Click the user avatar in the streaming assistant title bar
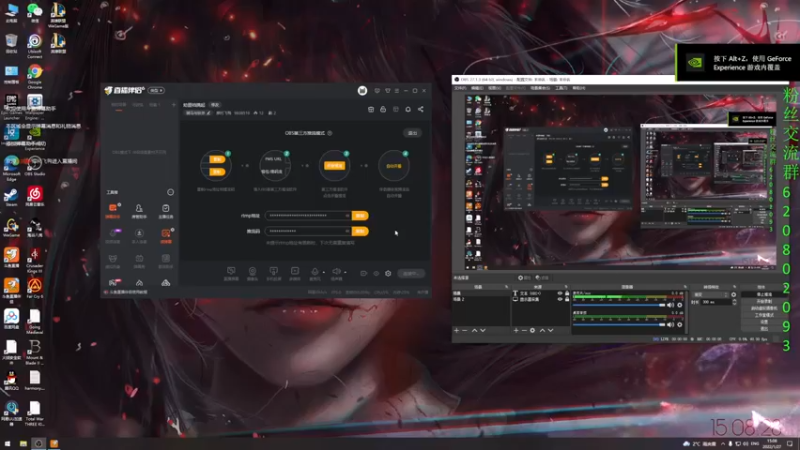This screenshot has width=800, height=450. (x=362, y=91)
